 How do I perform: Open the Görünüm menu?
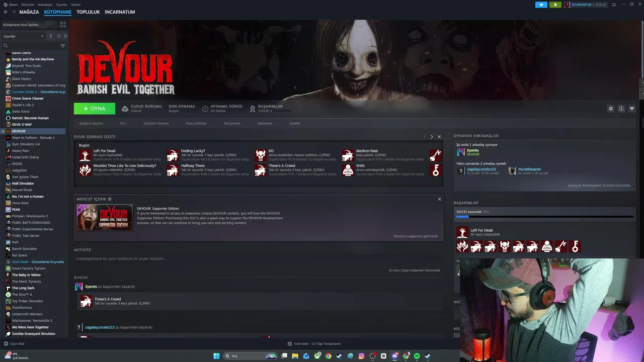pyautogui.click(x=29, y=5)
